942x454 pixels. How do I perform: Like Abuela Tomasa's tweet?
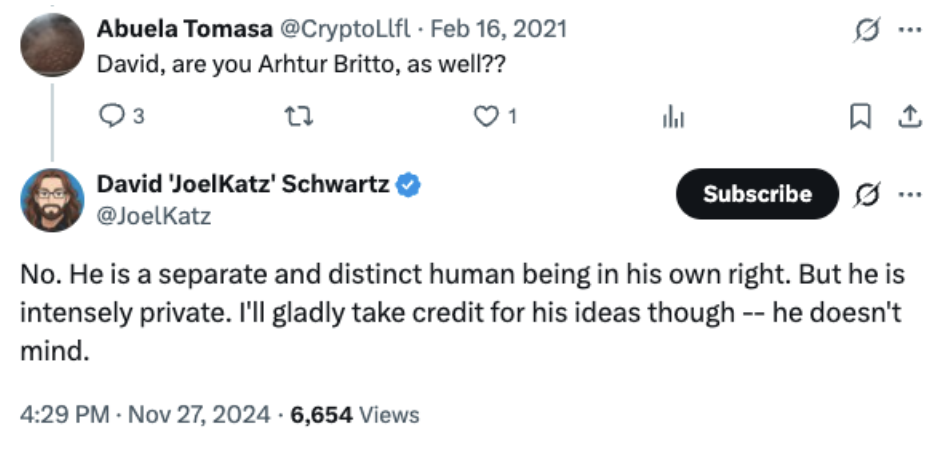486,117
